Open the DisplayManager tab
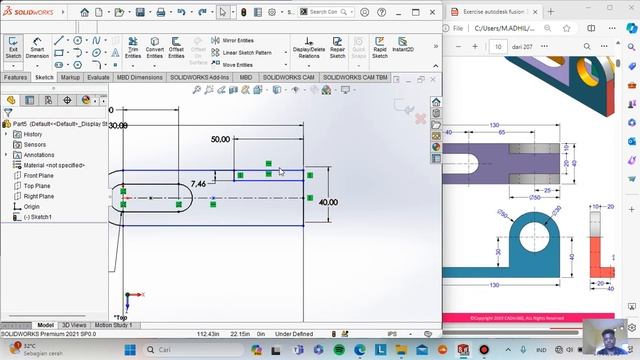 [86, 100]
